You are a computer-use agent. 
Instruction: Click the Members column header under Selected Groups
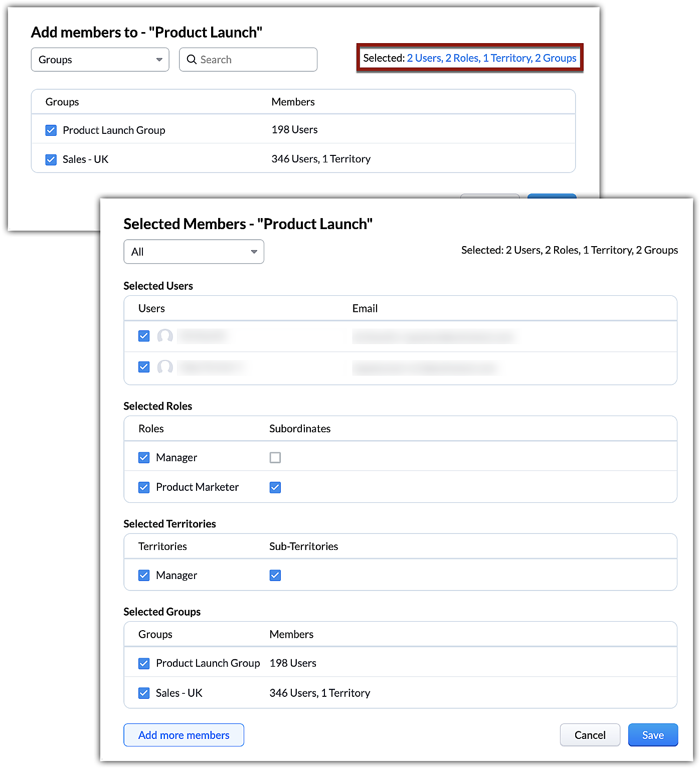point(291,634)
